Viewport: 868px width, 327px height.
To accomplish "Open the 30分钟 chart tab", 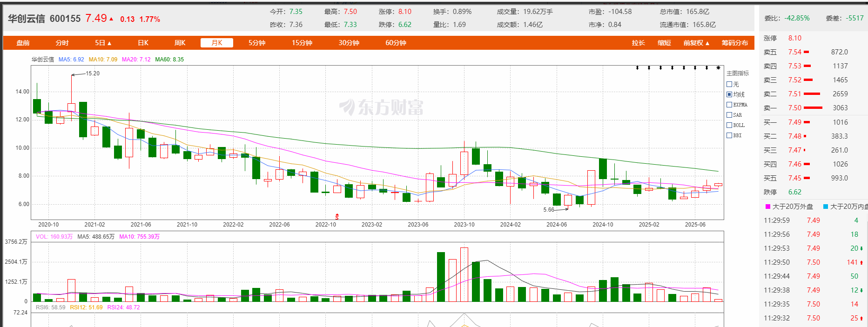I will [x=349, y=43].
